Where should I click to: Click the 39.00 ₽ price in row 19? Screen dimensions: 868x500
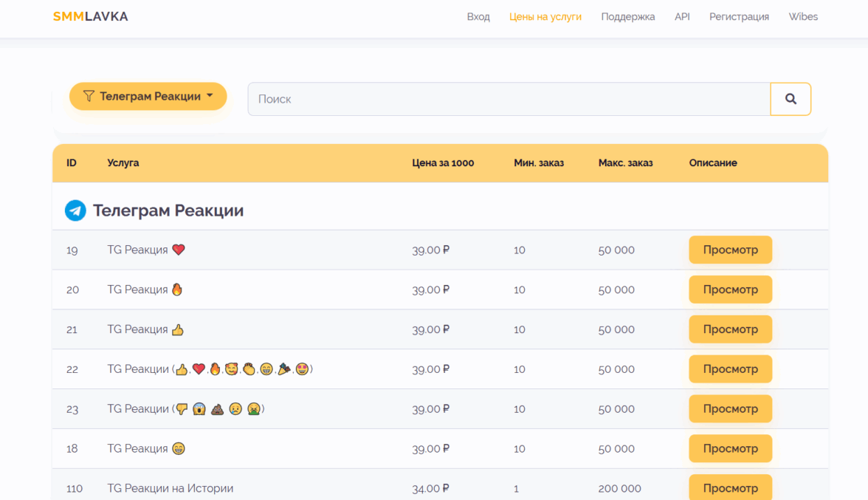tap(431, 250)
